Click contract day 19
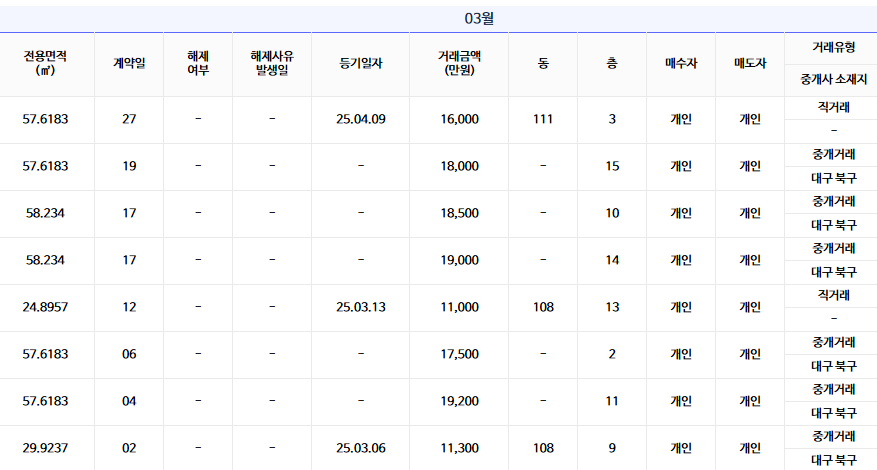Viewport: 877px width, 470px height. tap(129, 166)
